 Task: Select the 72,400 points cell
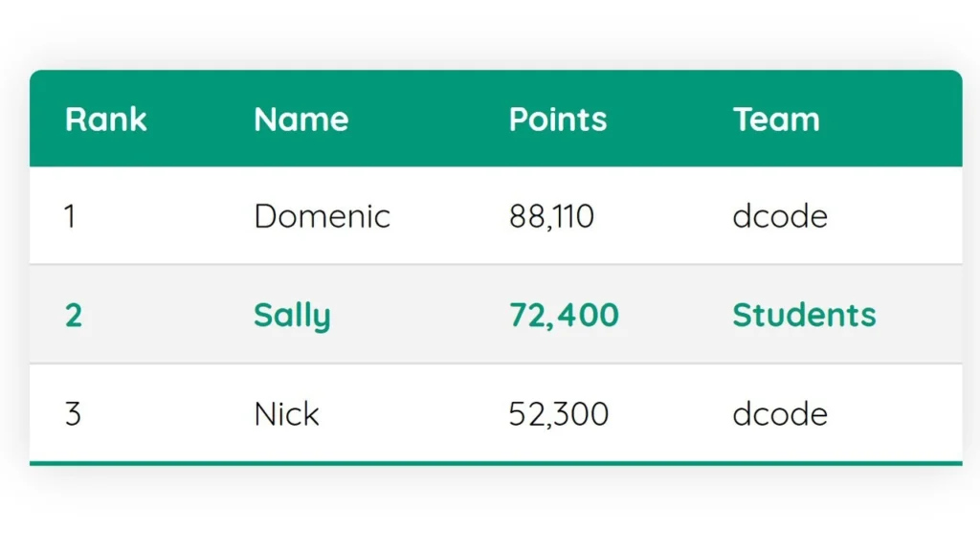pos(564,315)
